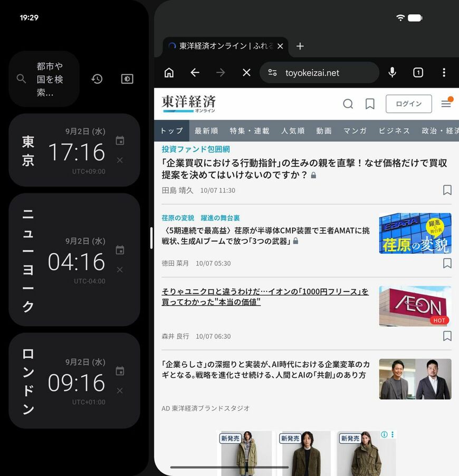Image resolution: width=459 pixels, height=476 pixels.
Task: Select the ビジネス navigation tab
Action: click(x=394, y=131)
